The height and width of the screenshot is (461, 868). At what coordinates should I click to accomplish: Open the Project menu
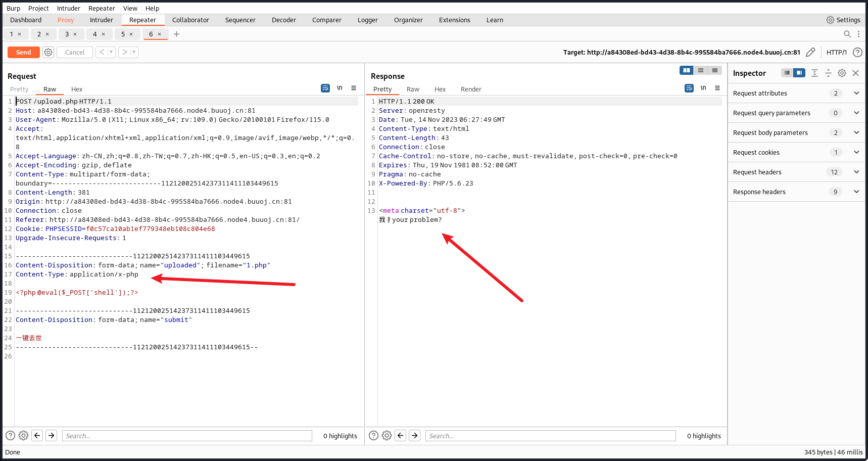pyautogui.click(x=38, y=8)
